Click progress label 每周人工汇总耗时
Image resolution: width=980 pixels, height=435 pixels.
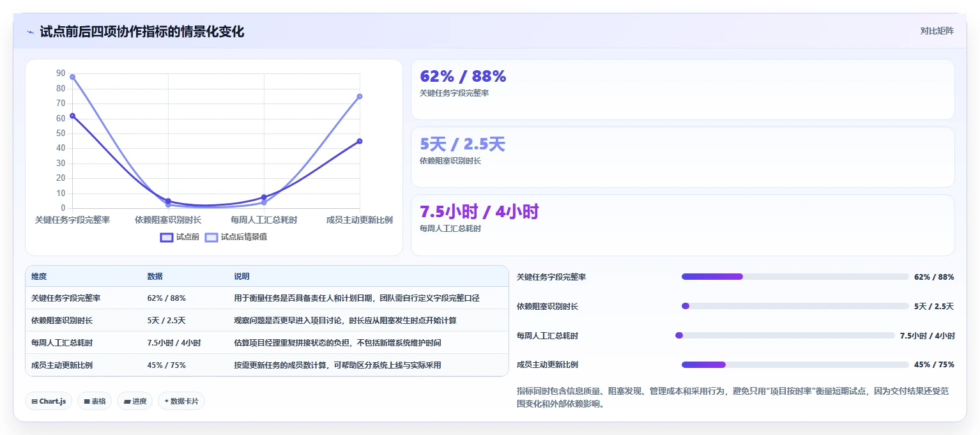pos(547,336)
